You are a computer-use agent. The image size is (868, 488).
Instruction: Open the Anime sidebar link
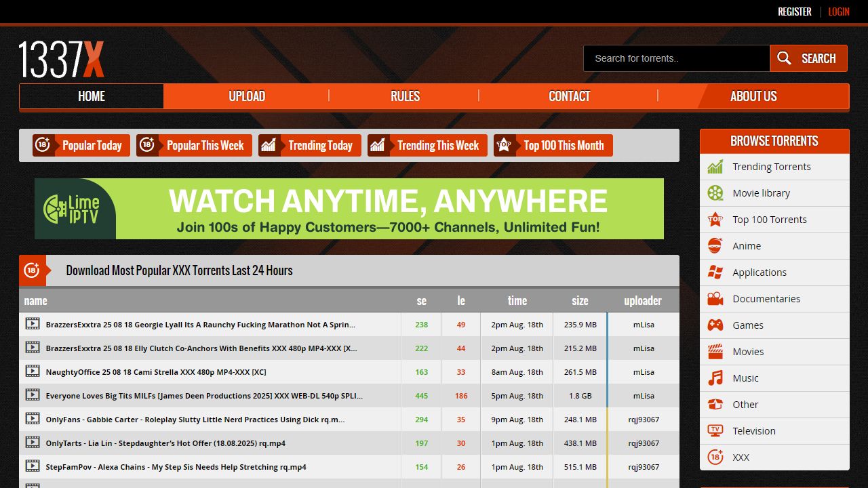tap(747, 246)
